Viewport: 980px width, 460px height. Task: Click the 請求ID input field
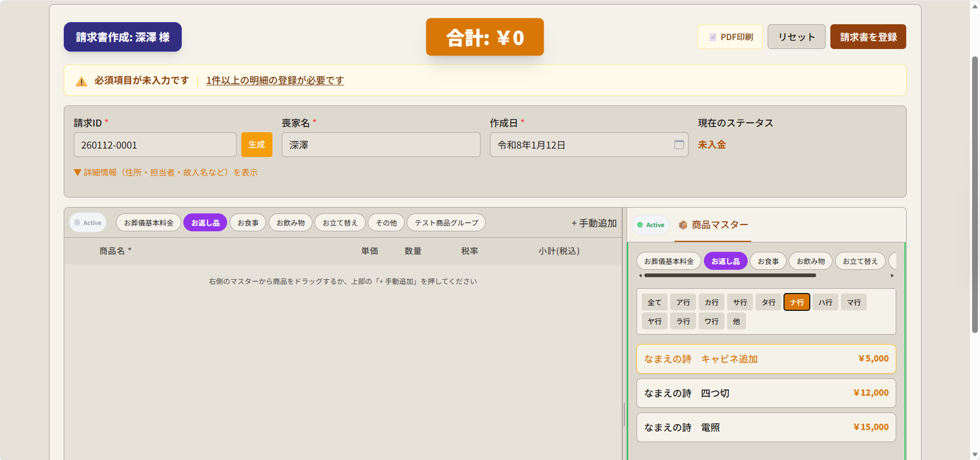click(155, 145)
